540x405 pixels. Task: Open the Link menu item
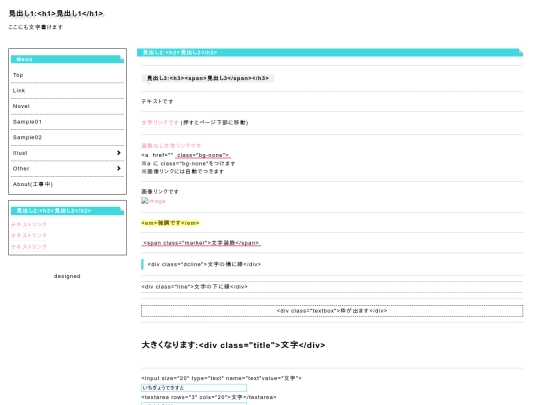pyautogui.click(x=67, y=91)
